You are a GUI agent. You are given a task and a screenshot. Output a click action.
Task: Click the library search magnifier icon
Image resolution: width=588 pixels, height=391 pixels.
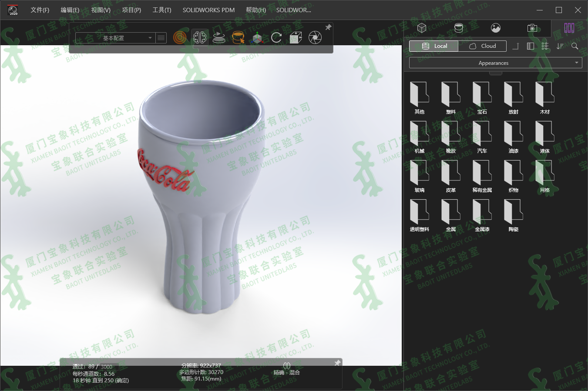(x=575, y=46)
